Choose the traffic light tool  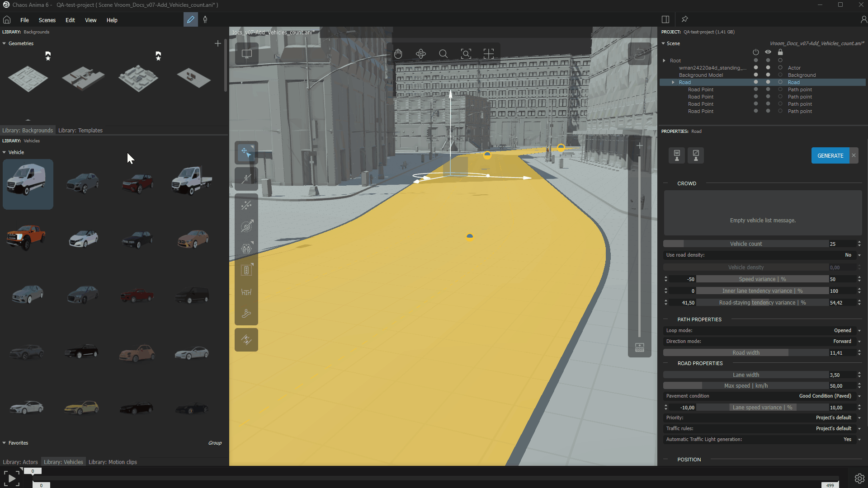[x=246, y=270]
